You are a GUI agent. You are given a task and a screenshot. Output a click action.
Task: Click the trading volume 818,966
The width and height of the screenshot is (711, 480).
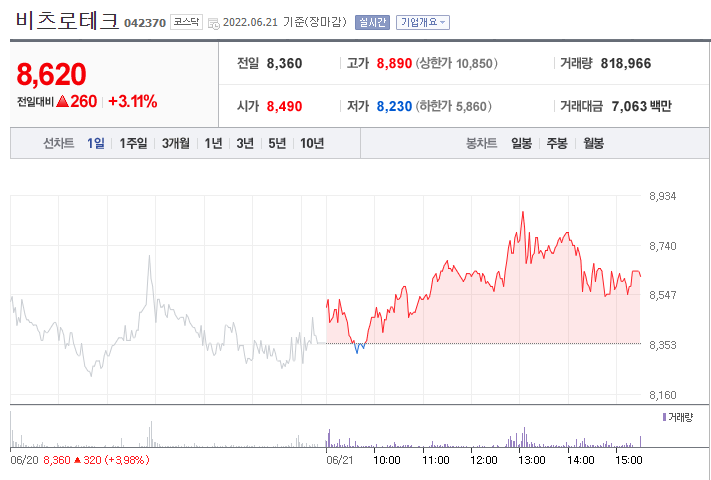click(x=626, y=63)
